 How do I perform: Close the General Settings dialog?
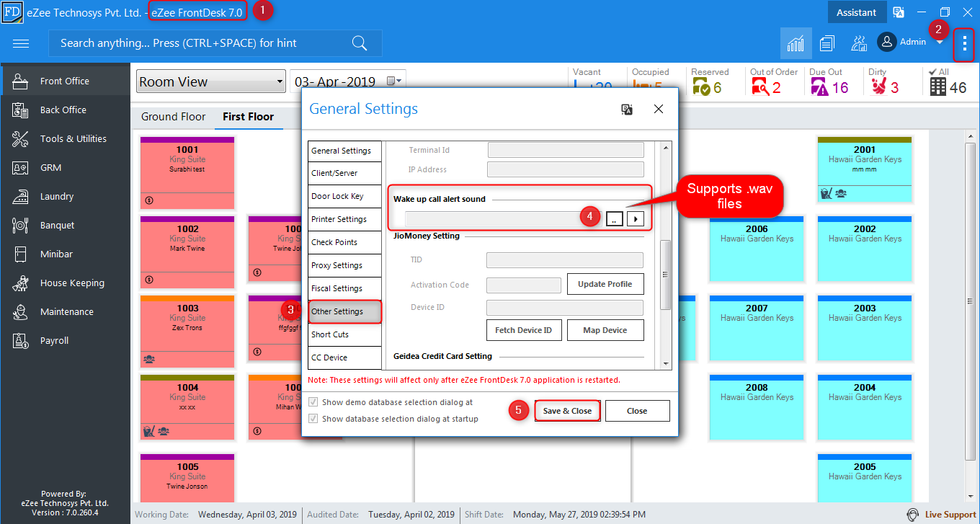point(658,109)
